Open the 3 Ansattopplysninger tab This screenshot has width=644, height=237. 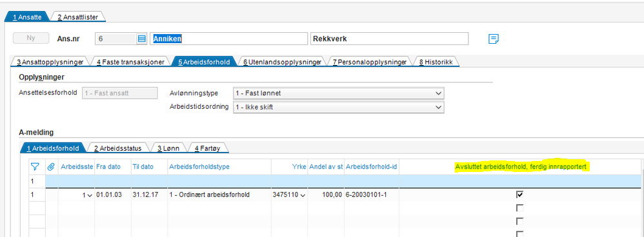tap(50, 62)
